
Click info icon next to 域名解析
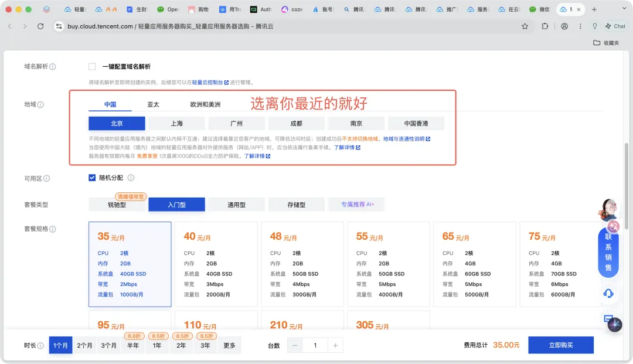tap(53, 67)
